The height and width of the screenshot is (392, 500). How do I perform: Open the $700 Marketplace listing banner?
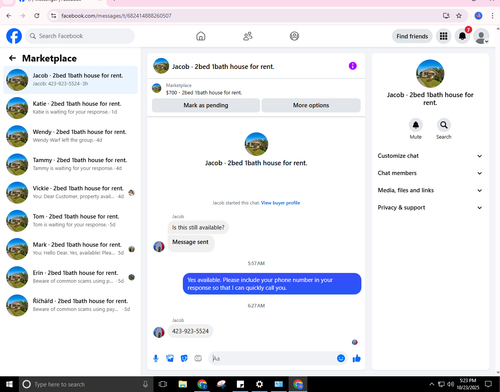256,89
